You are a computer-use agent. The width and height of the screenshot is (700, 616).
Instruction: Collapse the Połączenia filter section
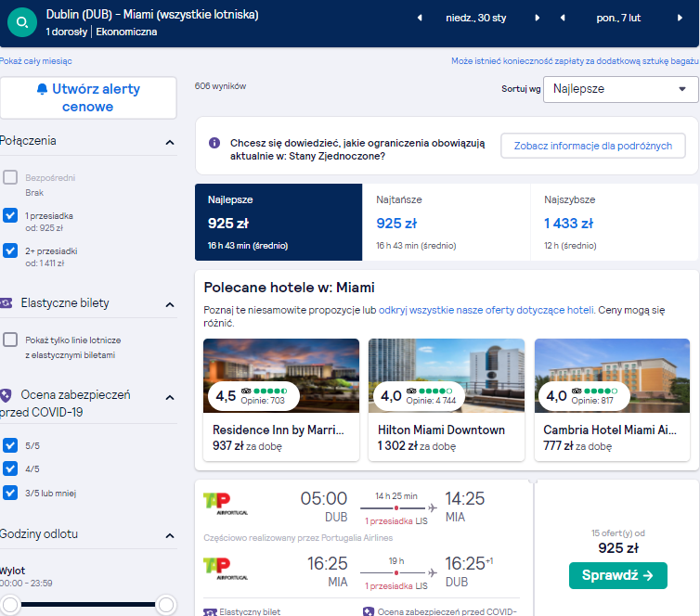click(x=170, y=142)
